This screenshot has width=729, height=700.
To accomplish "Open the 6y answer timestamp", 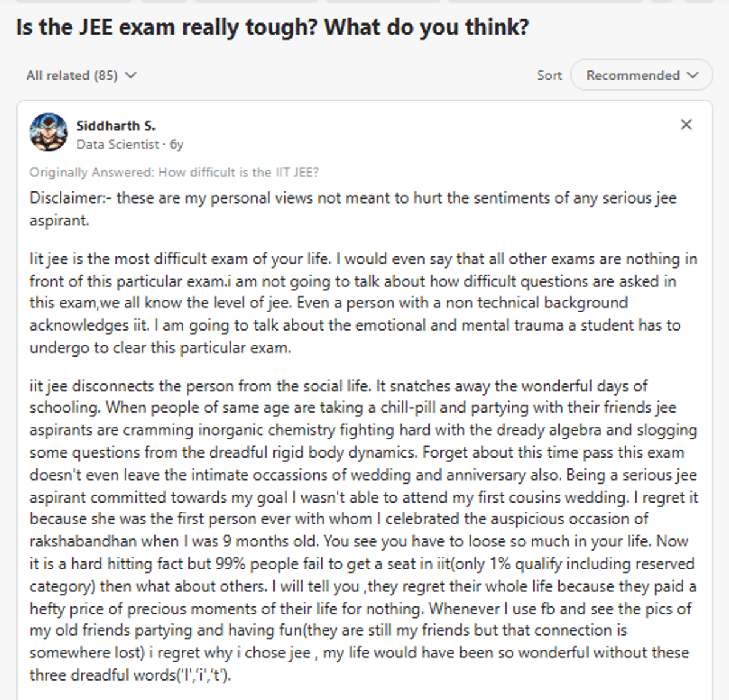I will click(x=177, y=145).
